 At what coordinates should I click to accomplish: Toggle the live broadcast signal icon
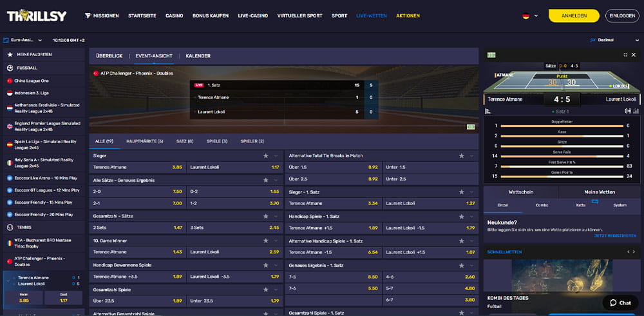coord(627,111)
